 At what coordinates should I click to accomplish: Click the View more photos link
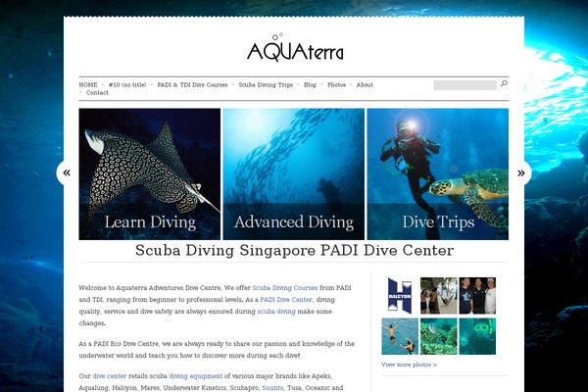tap(409, 365)
